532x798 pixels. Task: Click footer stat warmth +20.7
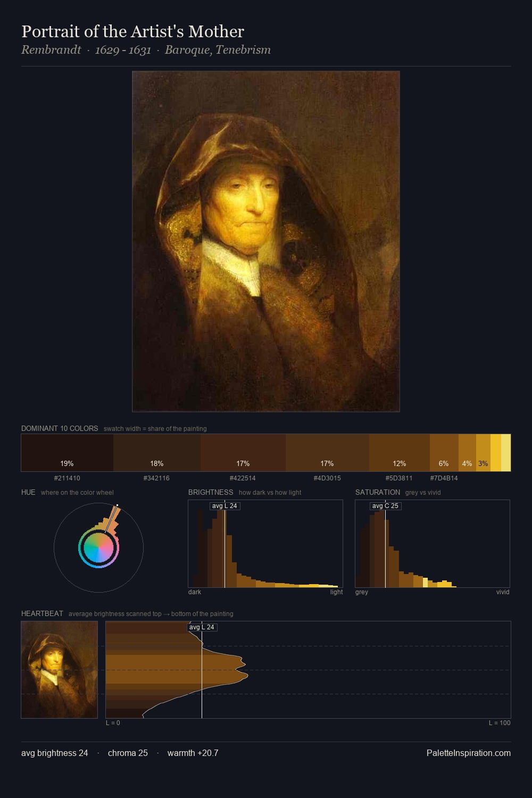click(193, 753)
